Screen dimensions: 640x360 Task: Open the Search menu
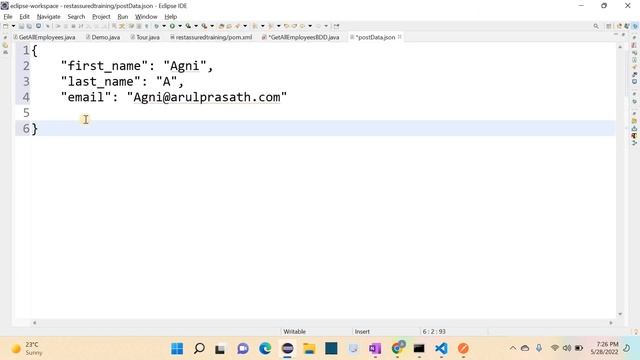pyautogui.click(x=76, y=17)
